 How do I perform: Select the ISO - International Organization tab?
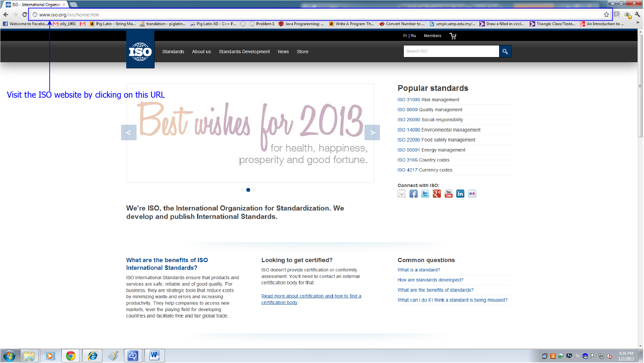click(x=35, y=5)
